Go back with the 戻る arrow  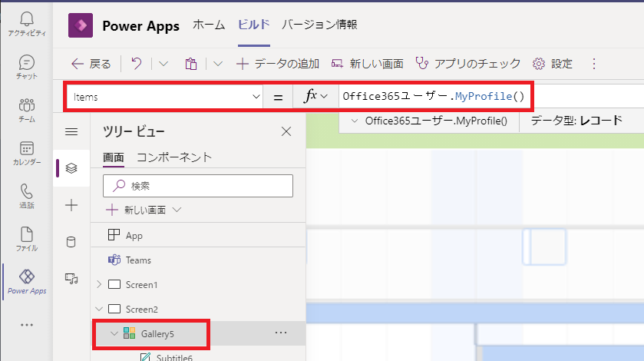pos(91,64)
